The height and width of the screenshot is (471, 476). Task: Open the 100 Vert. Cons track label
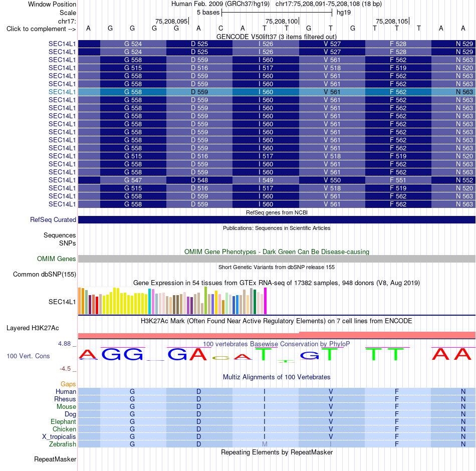point(28,356)
